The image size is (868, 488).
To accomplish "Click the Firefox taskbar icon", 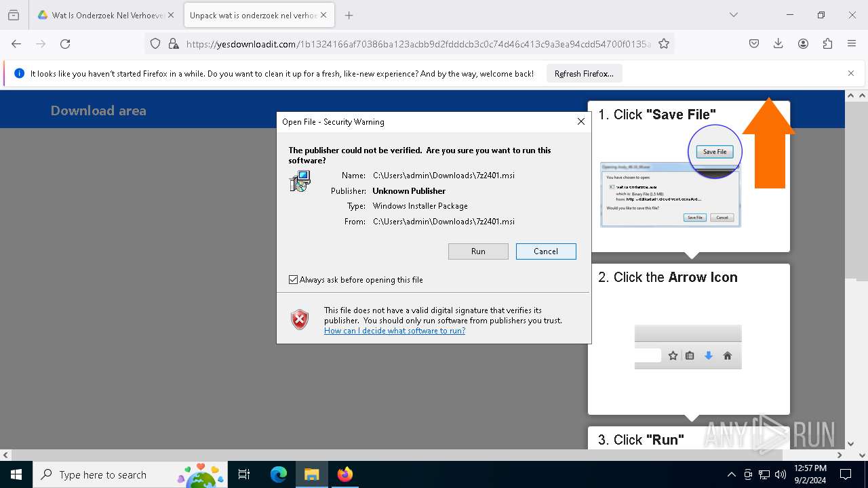I will point(344,474).
